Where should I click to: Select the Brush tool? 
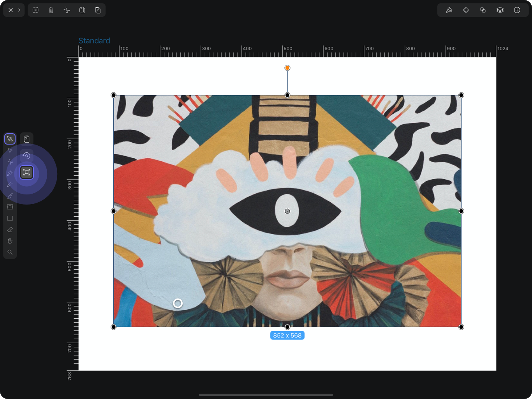pos(10,196)
